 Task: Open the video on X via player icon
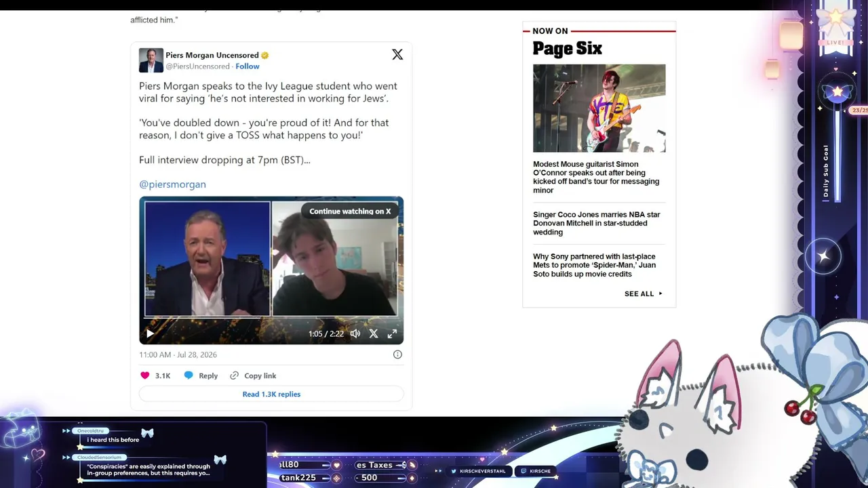click(374, 333)
